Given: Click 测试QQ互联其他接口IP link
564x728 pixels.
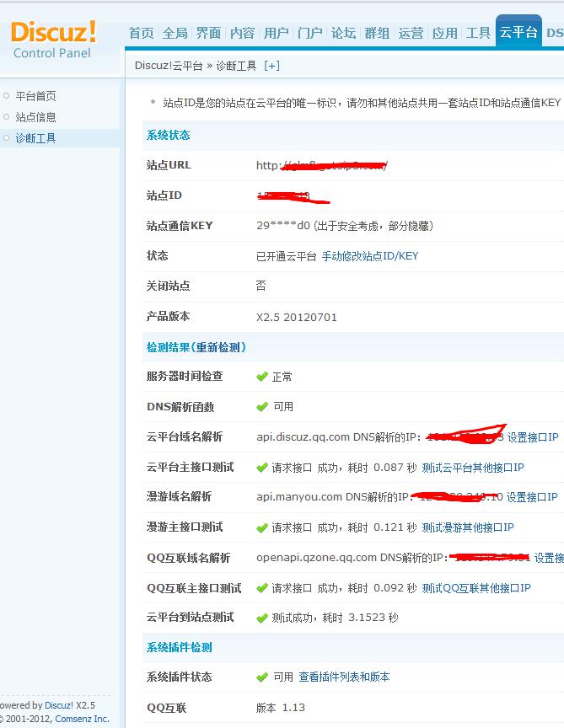Looking at the screenshot, I should click(476, 588).
